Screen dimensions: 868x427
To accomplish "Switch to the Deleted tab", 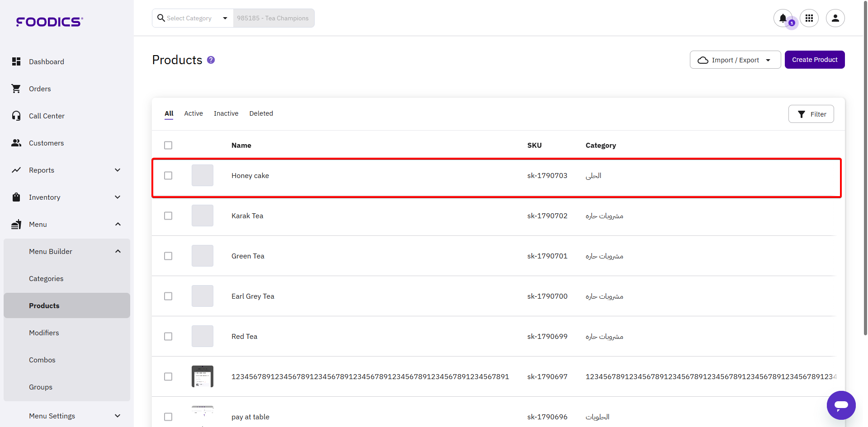I will coord(261,113).
